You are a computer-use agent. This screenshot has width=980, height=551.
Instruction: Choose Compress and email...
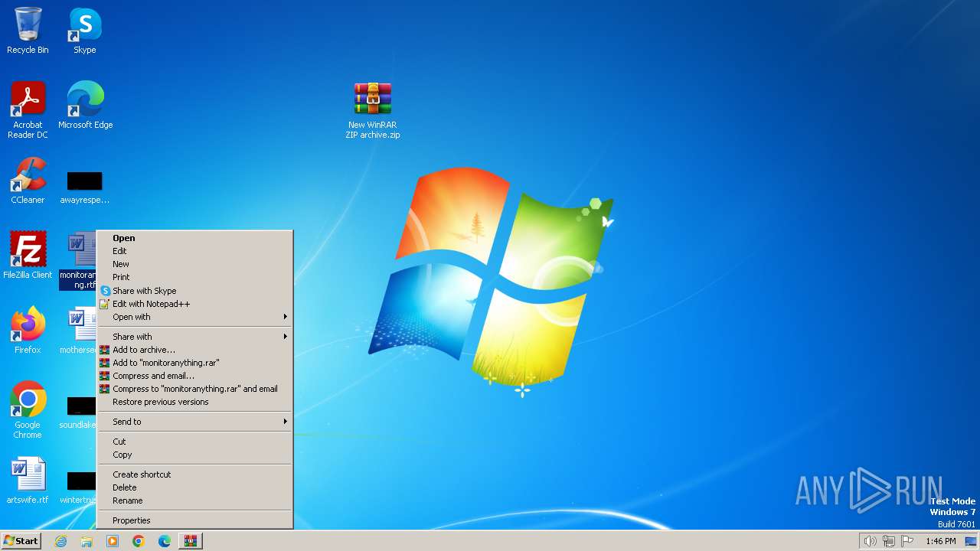(195, 376)
